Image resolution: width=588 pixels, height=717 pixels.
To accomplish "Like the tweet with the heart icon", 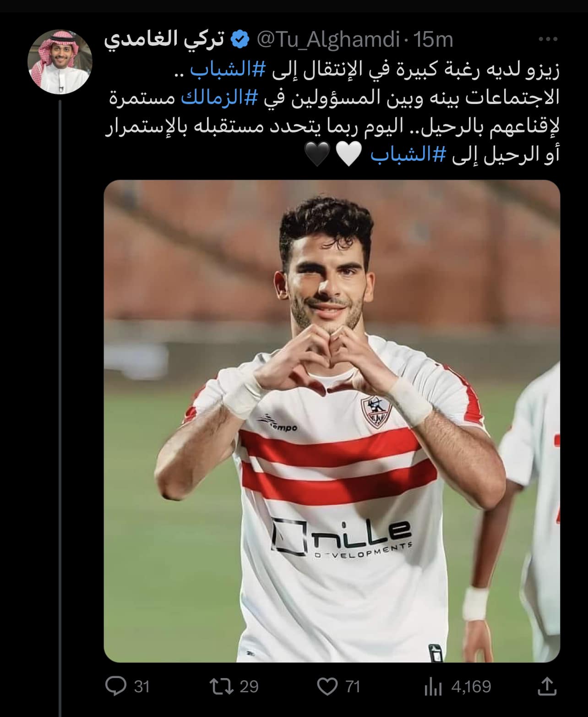I will coord(327,686).
